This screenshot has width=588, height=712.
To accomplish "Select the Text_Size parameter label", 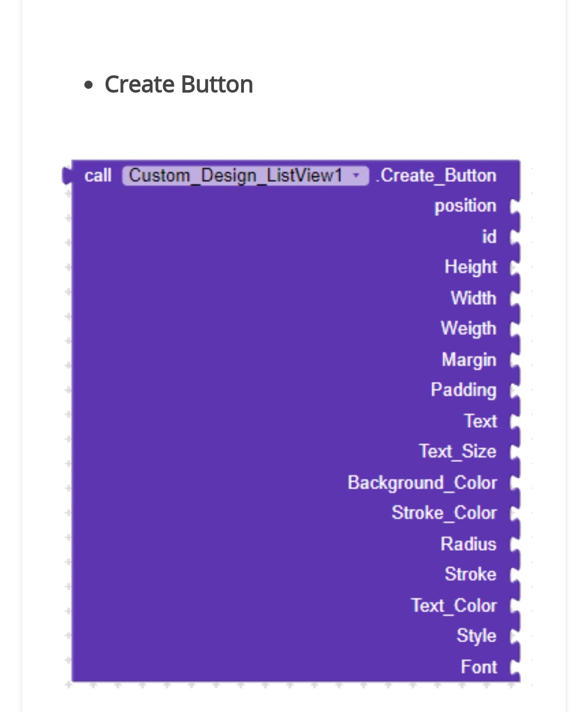I will click(x=457, y=452).
